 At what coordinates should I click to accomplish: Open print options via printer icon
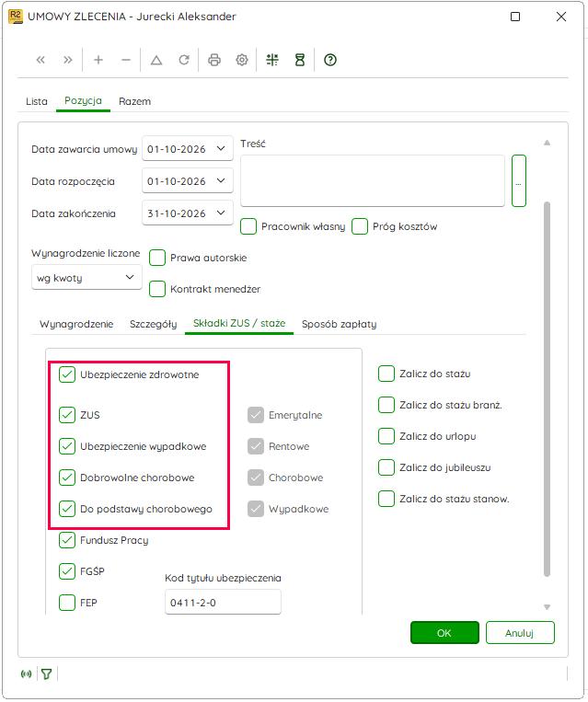pos(214,60)
